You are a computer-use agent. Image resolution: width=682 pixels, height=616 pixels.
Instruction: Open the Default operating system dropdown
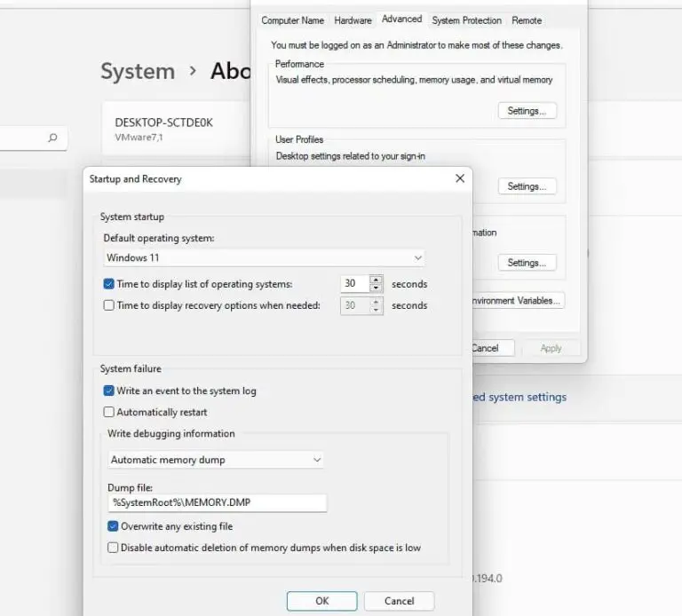point(264,257)
